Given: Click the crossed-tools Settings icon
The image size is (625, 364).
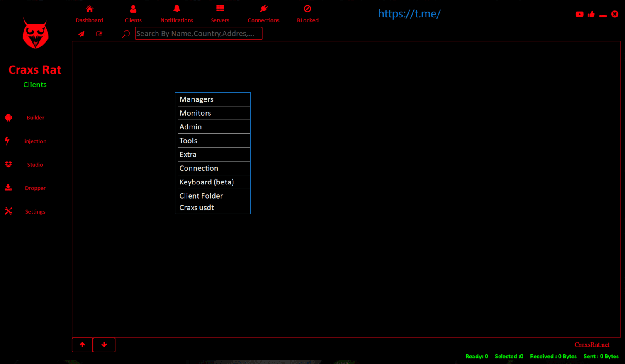Looking at the screenshot, I should [x=8, y=211].
